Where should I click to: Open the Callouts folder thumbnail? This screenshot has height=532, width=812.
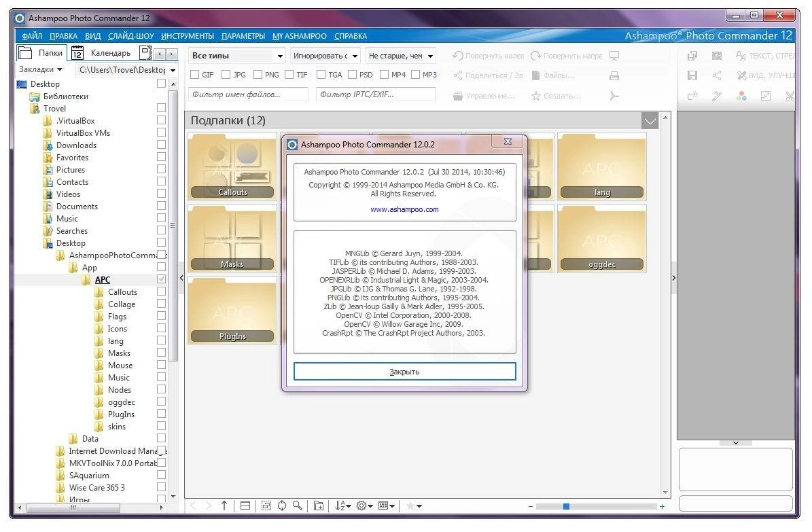pos(232,166)
